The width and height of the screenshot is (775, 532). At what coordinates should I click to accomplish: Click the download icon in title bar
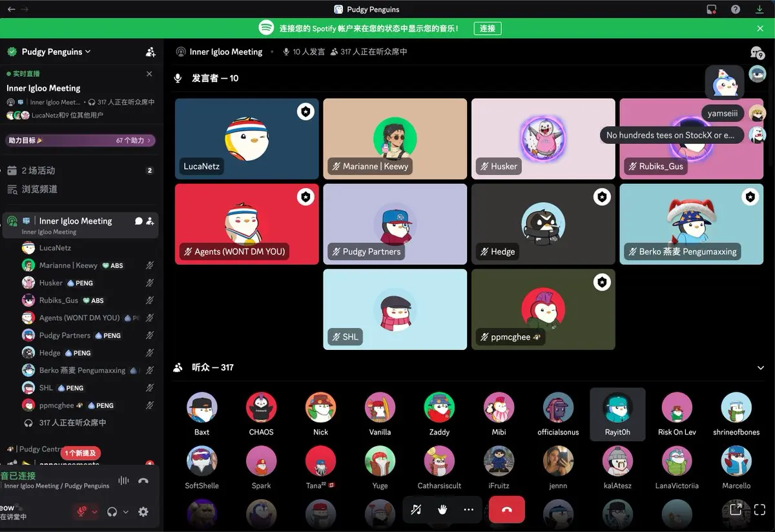pyautogui.click(x=759, y=9)
